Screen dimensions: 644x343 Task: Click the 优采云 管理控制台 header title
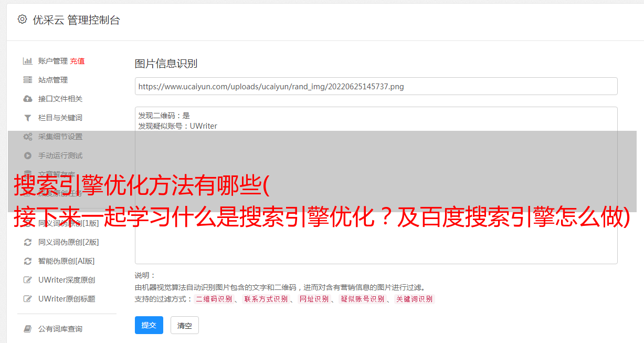pyautogui.click(x=76, y=20)
